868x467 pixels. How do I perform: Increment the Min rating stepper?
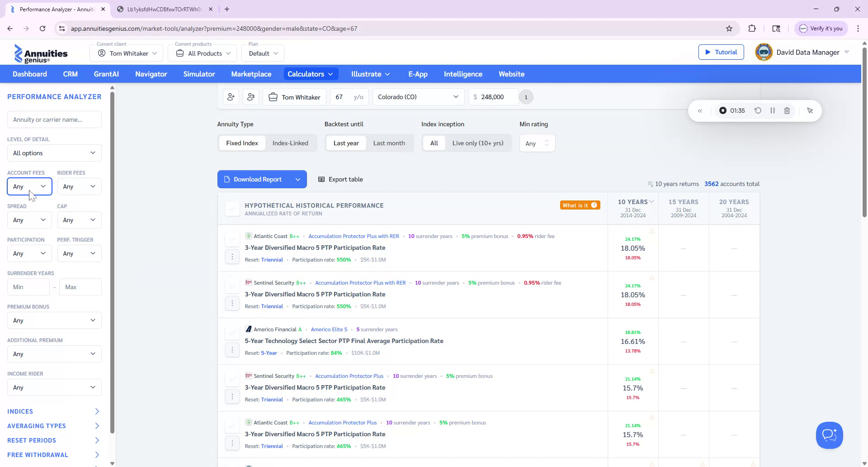547,141
